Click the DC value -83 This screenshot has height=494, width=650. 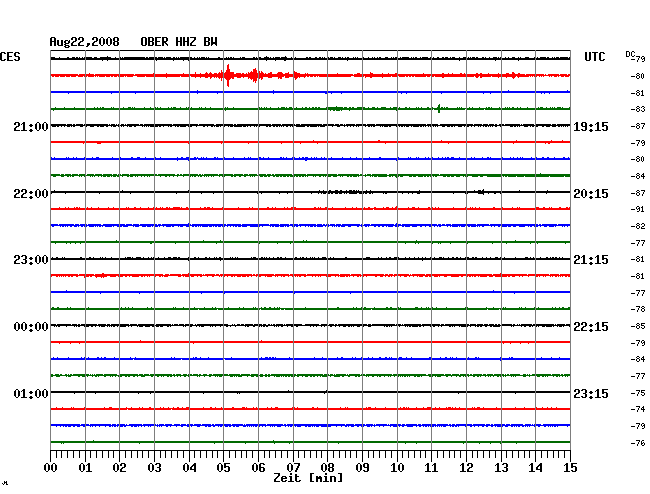click(x=638, y=109)
